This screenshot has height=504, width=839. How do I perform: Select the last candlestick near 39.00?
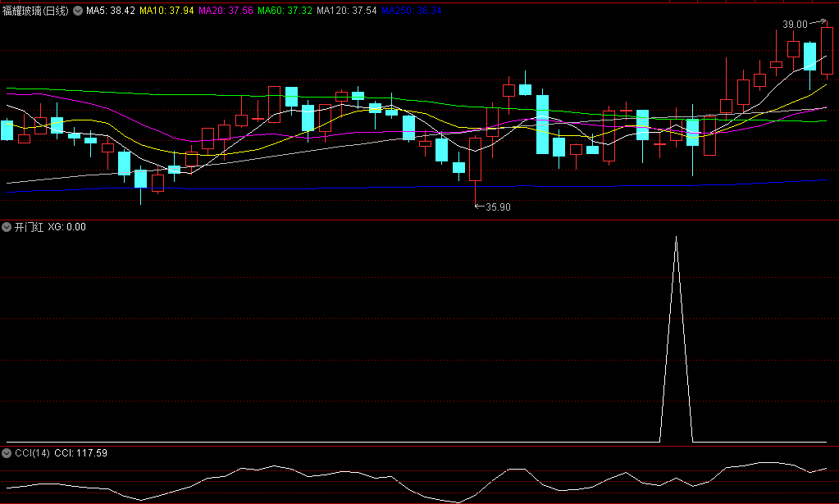point(828,51)
